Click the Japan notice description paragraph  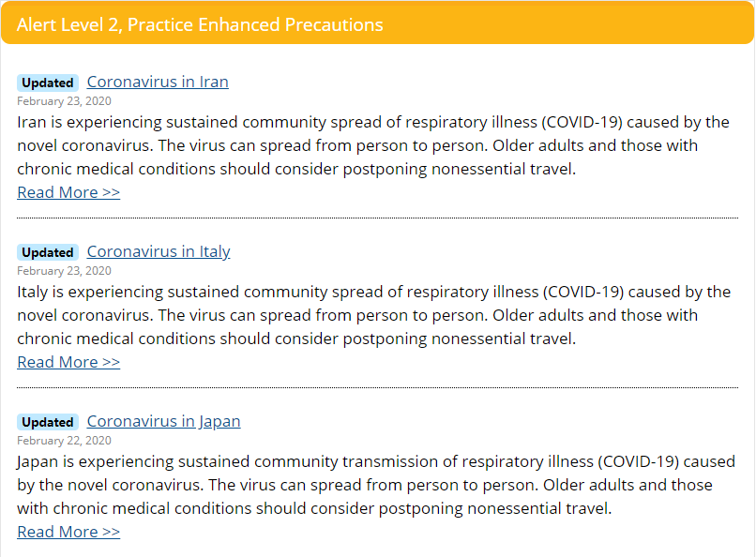coord(376,485)
